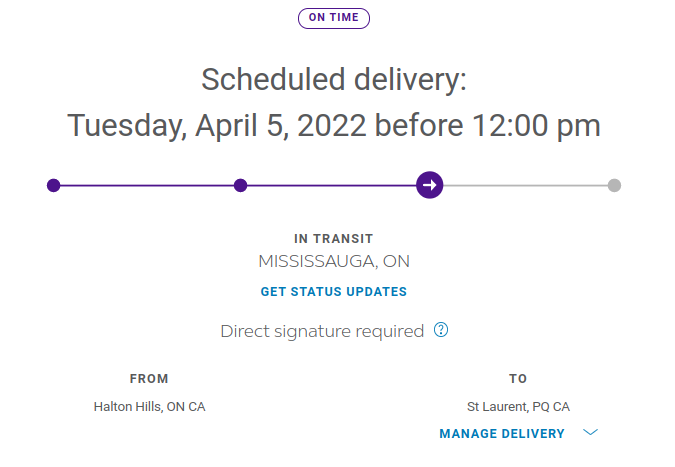
Task: Click the Direct signature required text
Action: coord(322,331)
